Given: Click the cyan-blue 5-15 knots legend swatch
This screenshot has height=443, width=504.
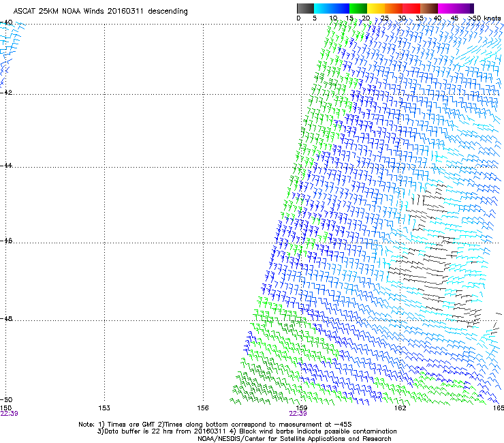Looking at the screenshot, I should click(x=332, y=8).
